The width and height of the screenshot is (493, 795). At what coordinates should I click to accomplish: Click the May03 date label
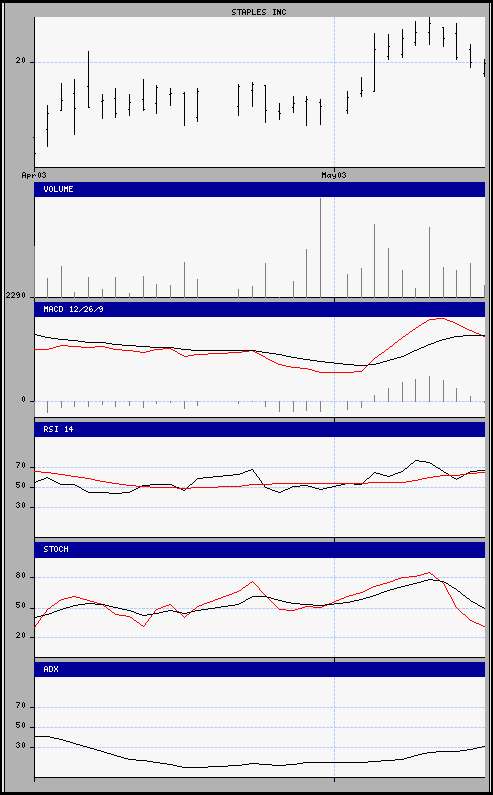tap(334, 175)
